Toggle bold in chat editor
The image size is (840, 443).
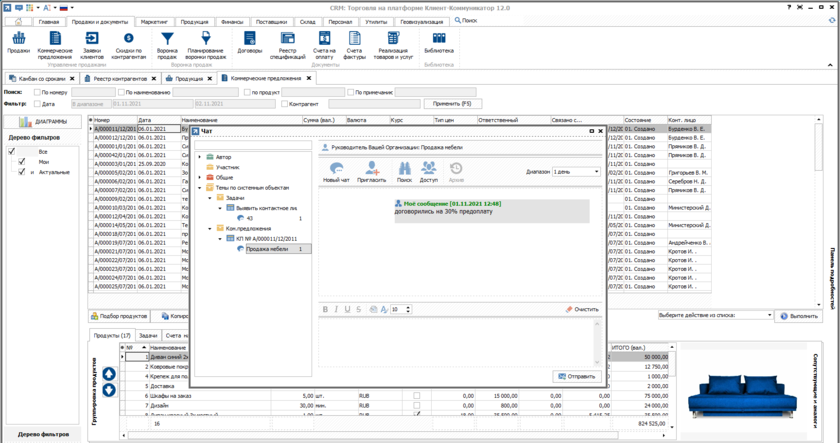(x=325, y=309)
